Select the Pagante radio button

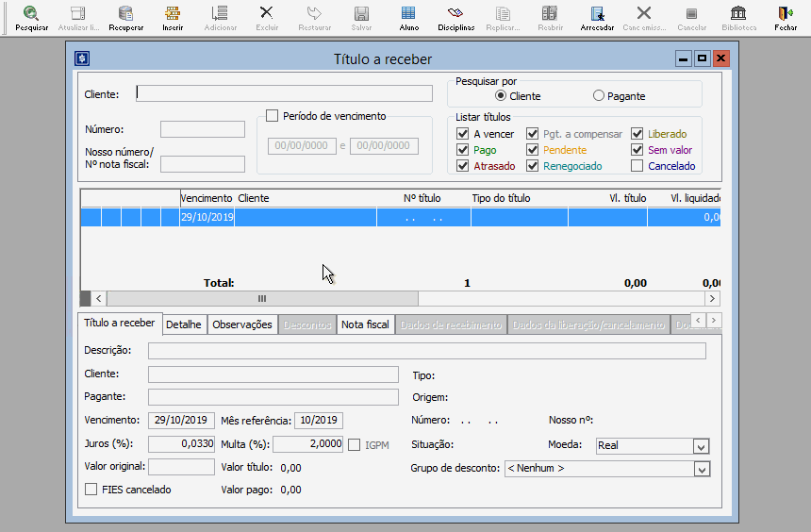(x=599, y=96)
